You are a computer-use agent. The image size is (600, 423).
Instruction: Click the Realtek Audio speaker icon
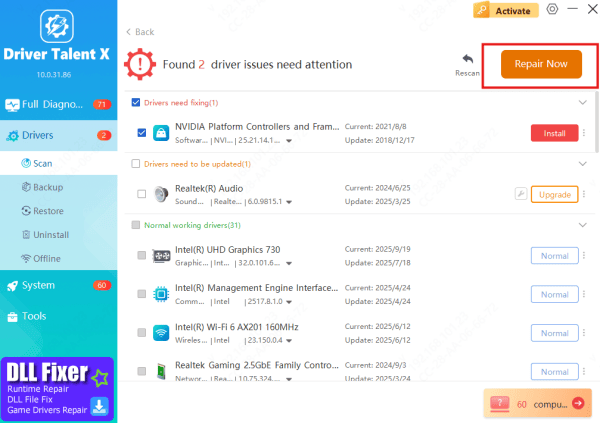coord(160,194)
